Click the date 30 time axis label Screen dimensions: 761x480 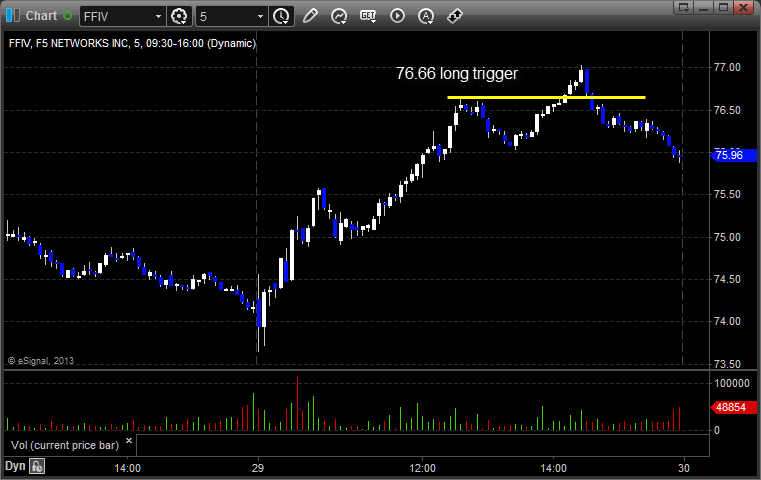pos(683,468)
